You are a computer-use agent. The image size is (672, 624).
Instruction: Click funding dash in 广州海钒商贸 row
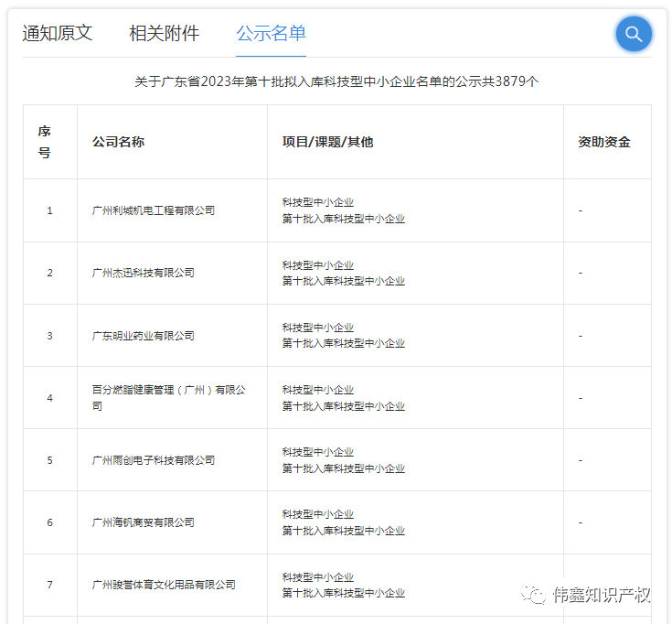581,522
